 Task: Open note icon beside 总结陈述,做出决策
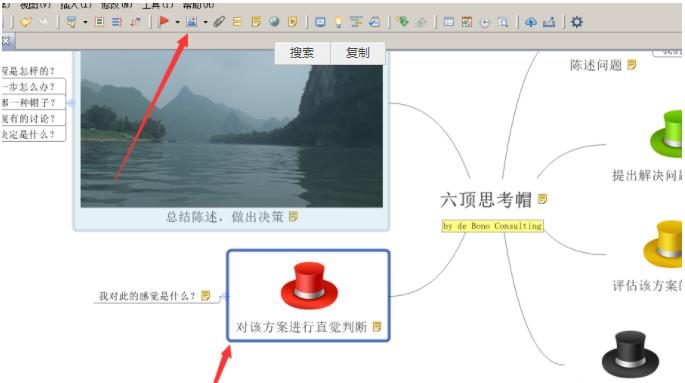coord(294,216)
